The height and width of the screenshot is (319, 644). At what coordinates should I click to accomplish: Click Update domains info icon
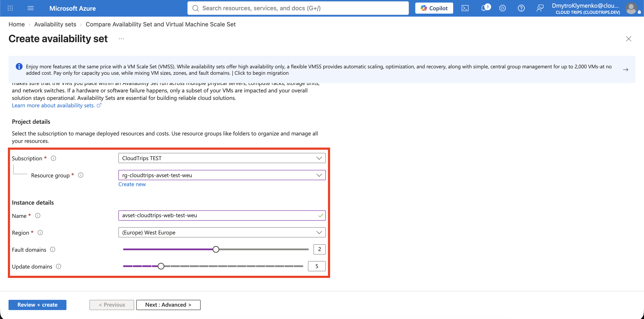59,266
